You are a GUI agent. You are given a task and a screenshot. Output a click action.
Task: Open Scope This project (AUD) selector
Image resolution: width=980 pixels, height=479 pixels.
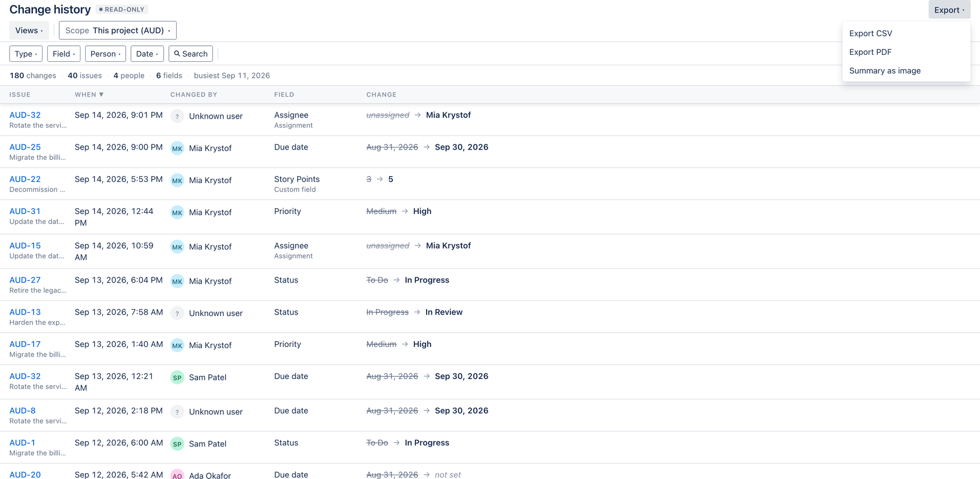click(118, 30)
